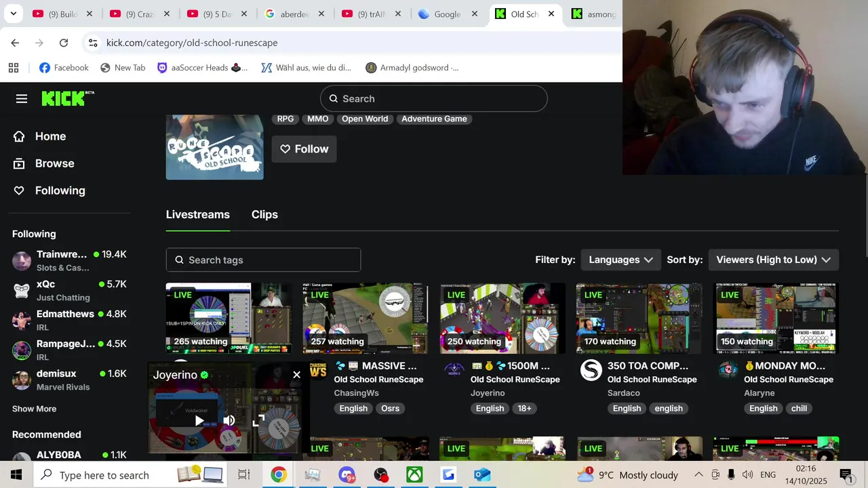Go to Home in sidebar

pos(39,136)
